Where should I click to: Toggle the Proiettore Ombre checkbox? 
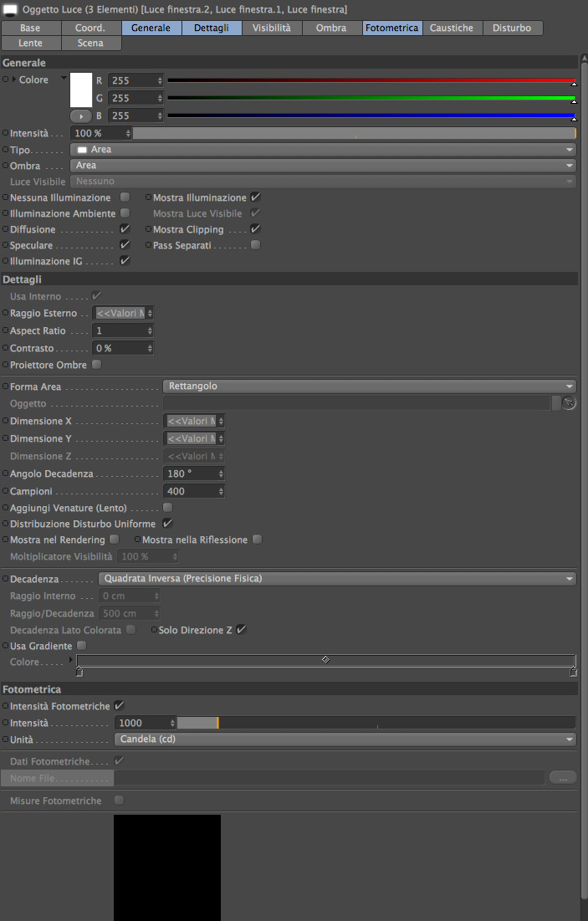click(x=97, y=365)
